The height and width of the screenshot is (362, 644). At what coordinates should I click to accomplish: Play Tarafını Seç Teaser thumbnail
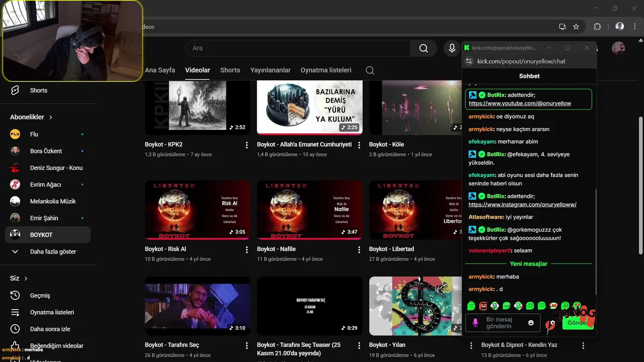(310, 306)
